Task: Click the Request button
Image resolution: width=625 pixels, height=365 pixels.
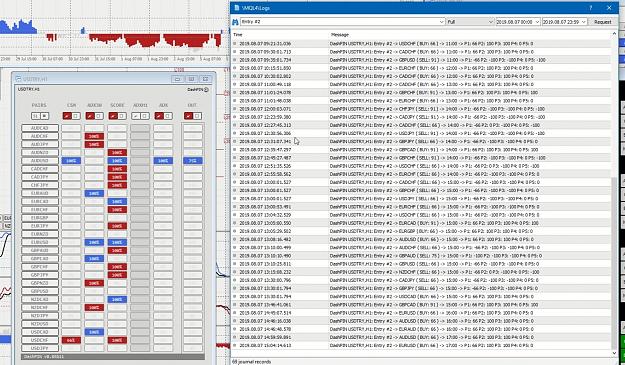Action: (602, 22)
